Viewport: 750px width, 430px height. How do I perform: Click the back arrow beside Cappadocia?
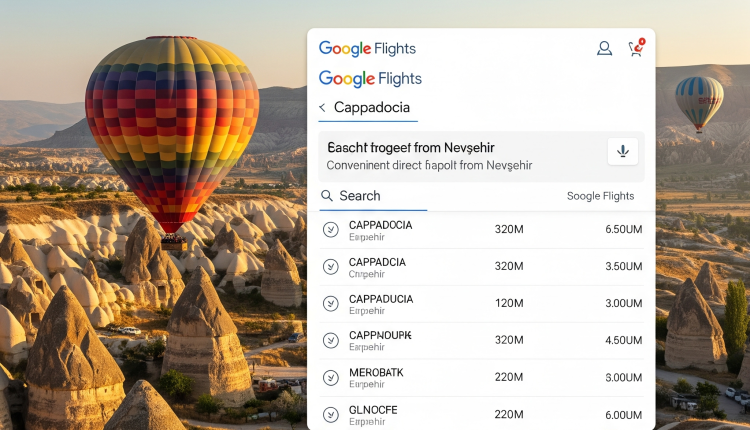pos(322,108)
